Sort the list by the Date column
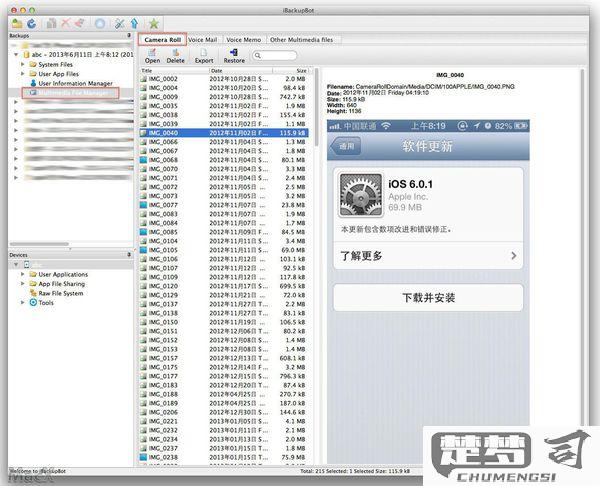This screenshot has width=600, height=486. [241, 71]
